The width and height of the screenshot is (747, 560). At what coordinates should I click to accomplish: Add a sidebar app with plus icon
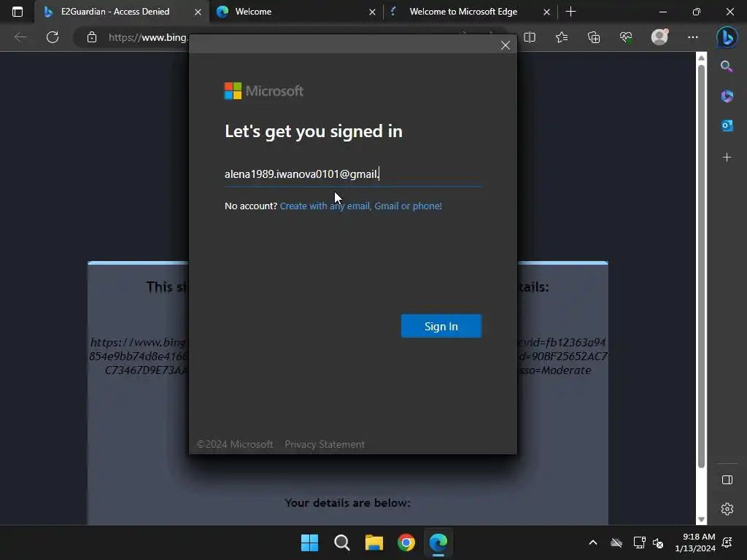tap(727, 157)
